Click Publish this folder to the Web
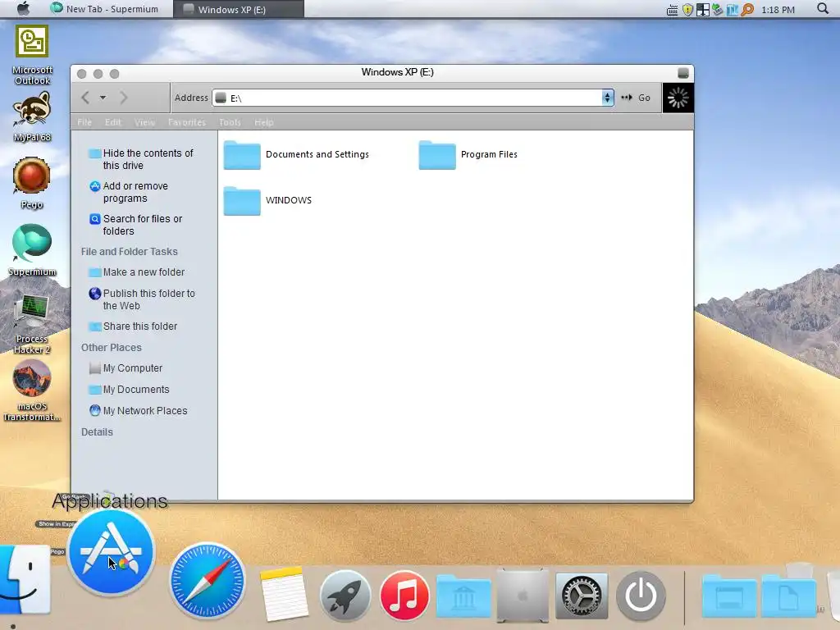This screenshot has height=630, width=840. (142, 299)
